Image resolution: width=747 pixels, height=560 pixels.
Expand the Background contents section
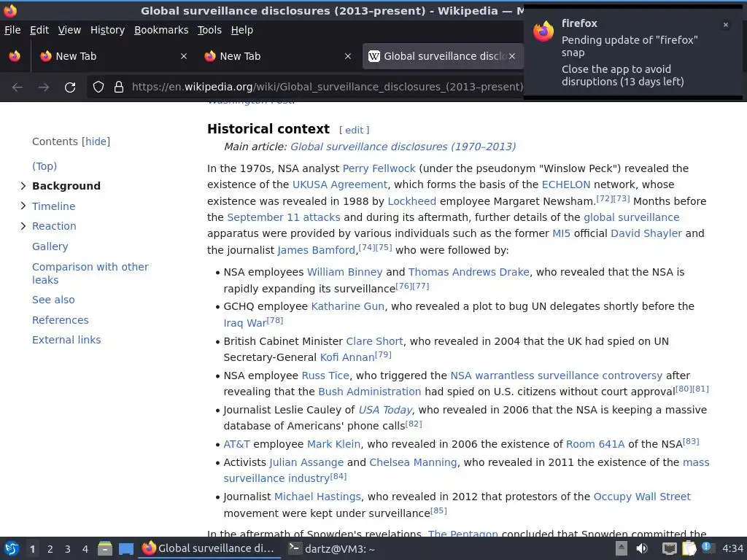[x=23, y=186]
